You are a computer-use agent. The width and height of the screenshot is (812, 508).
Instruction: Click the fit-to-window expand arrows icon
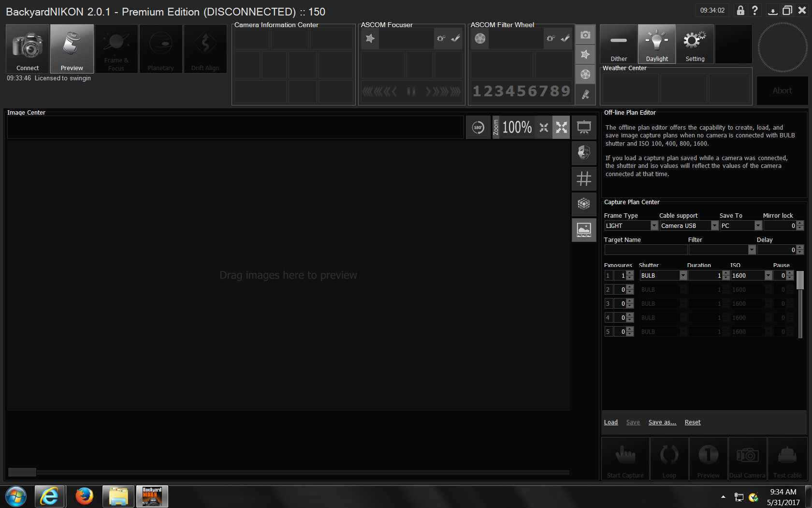(561, 128)
